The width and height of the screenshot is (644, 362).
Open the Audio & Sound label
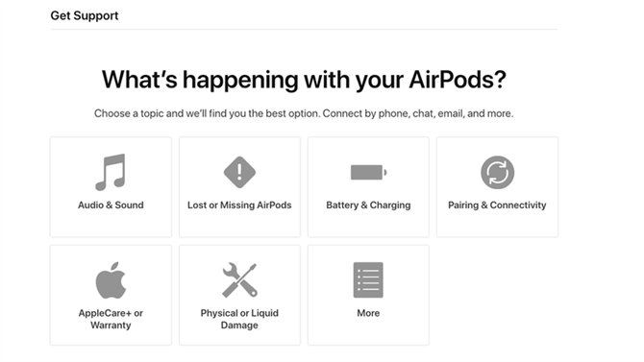[x=111, y=205]
